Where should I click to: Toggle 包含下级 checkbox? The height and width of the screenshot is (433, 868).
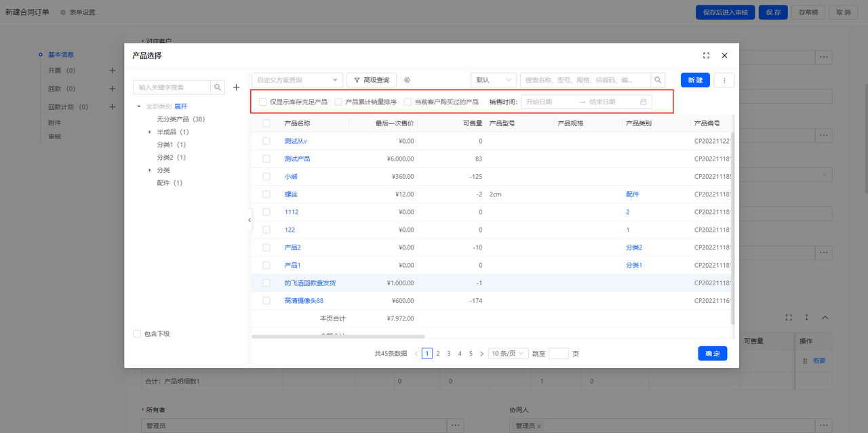[x=137, y=333]
